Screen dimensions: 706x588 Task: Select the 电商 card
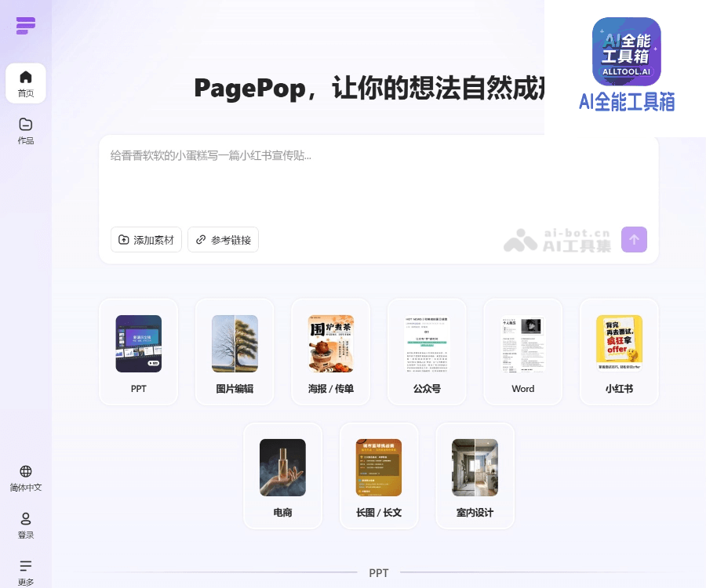point(282,476)
